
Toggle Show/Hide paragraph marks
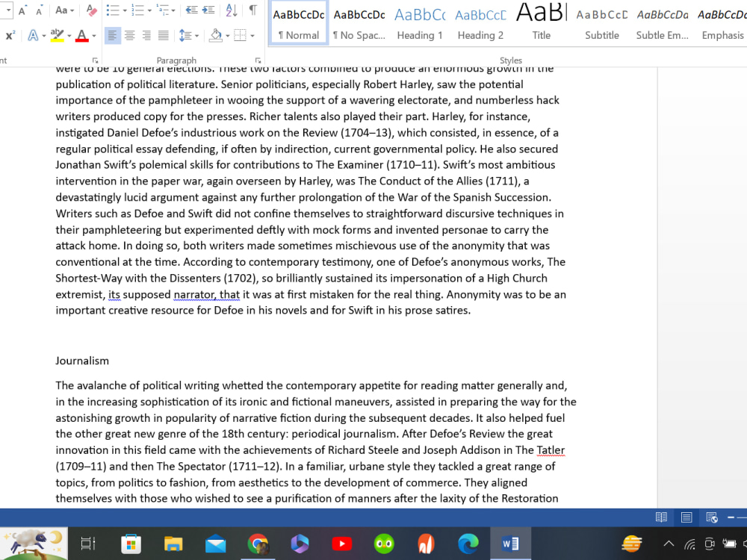(252, 10)
